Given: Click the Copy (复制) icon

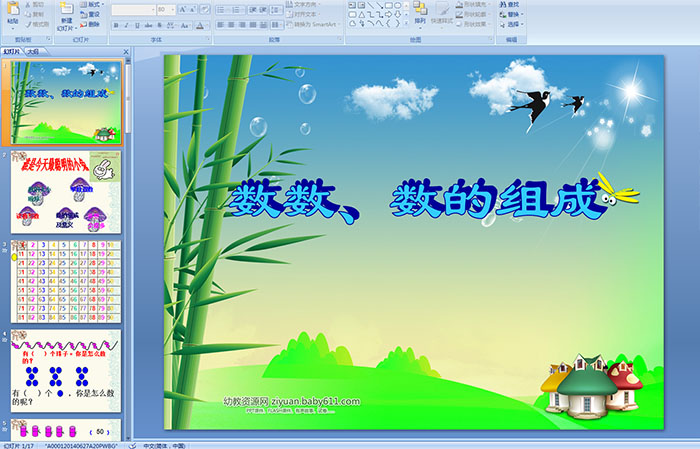Looking at the screenshot, I should pyautogui.click(x=28, y=14).
